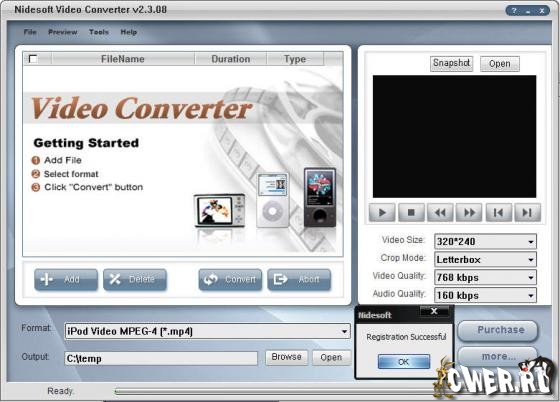This screenshot has width=560, height=402.
Task: Click the Duration column header
Action: (x=231, y=59)
